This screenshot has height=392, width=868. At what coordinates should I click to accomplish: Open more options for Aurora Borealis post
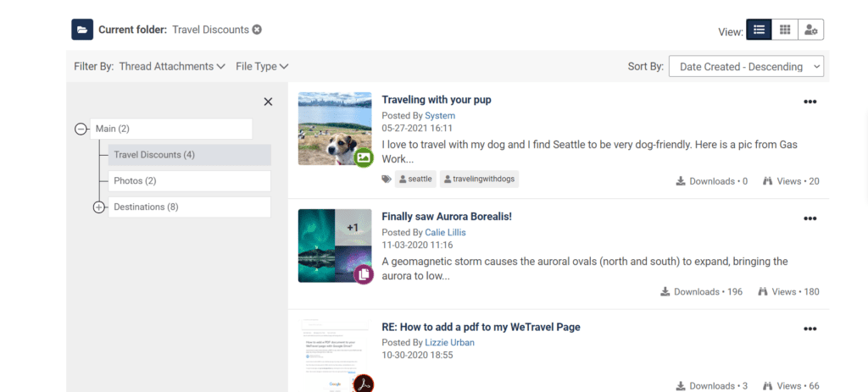point(810,218)
